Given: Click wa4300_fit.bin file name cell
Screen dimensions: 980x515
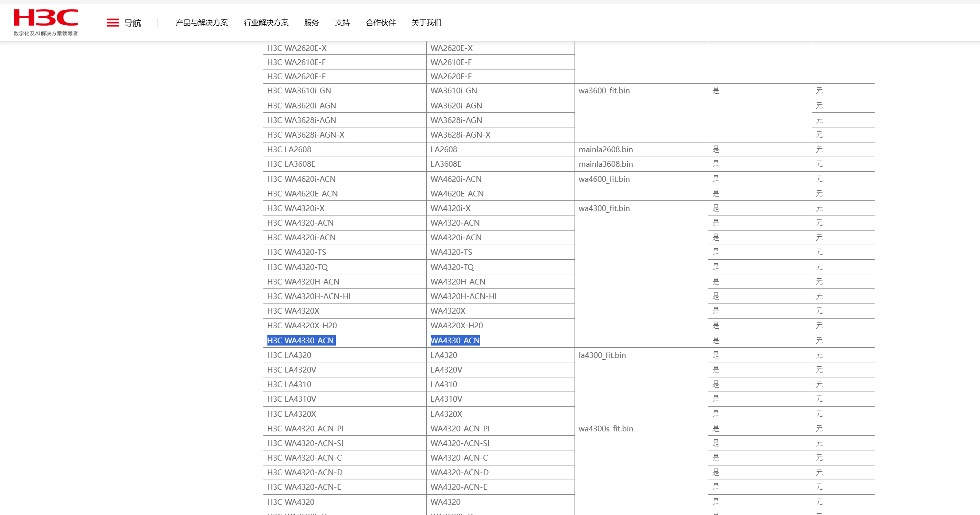Looking at the screenshot, I should 604,208.
